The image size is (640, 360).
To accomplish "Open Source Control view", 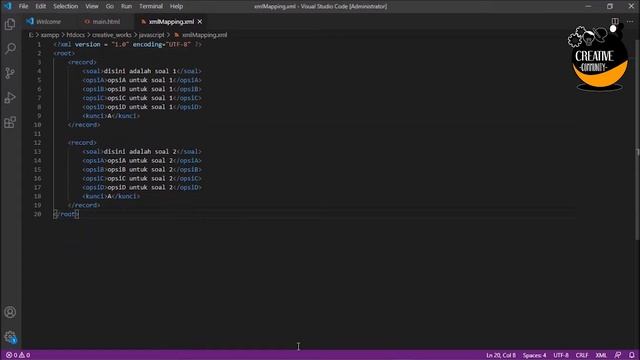I will click(10, 73).
